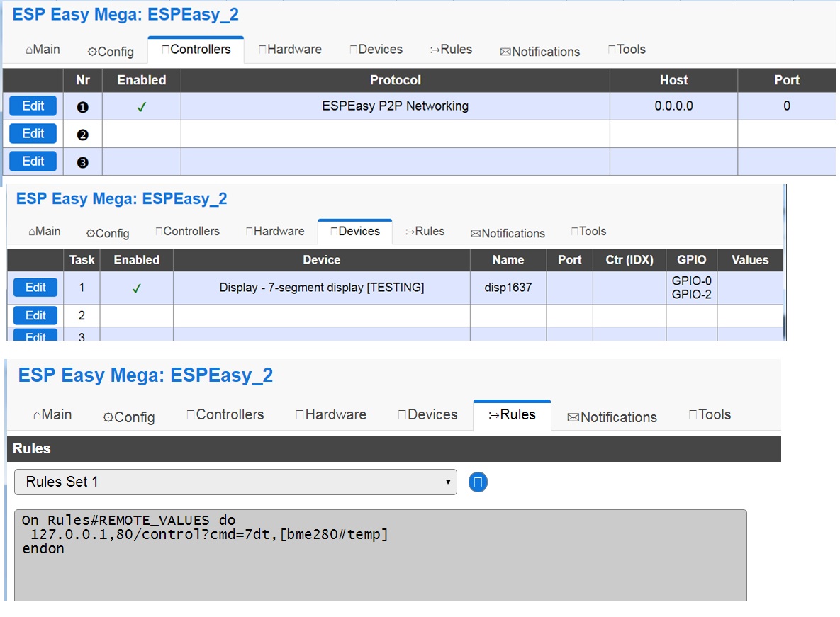The height and width of the screenshot is (617, 840).
Task: Click the "GPIO-0" value
Action: pyautogui.click(x=692, y=281)
